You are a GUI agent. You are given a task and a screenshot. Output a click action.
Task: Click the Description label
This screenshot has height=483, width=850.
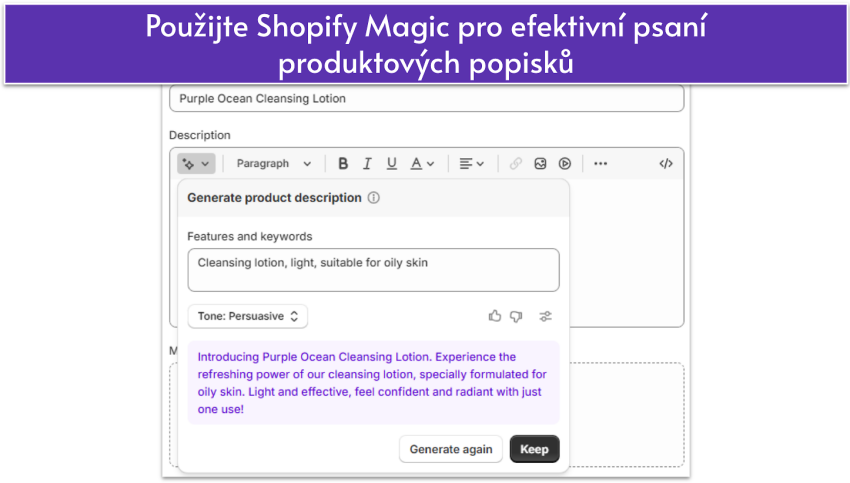[x=199, y=135]
